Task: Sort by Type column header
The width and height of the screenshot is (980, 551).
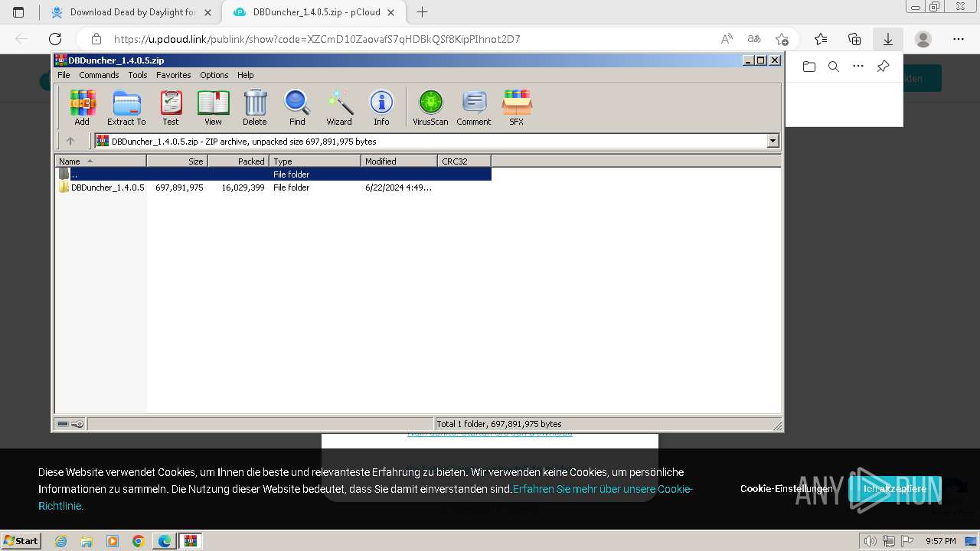Action: point(315,161)
